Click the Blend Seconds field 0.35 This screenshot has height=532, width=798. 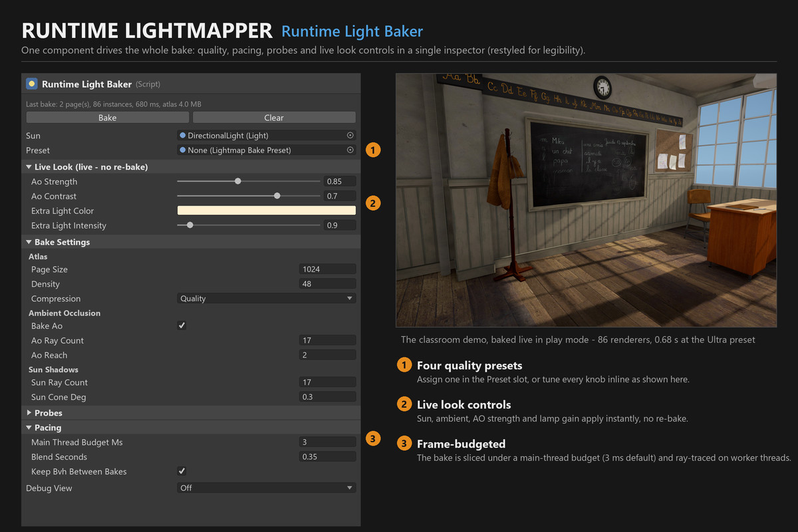328,457
